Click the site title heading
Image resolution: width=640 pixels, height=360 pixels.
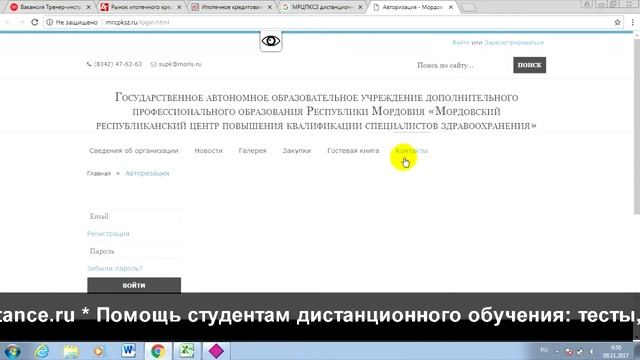(316, 111)
